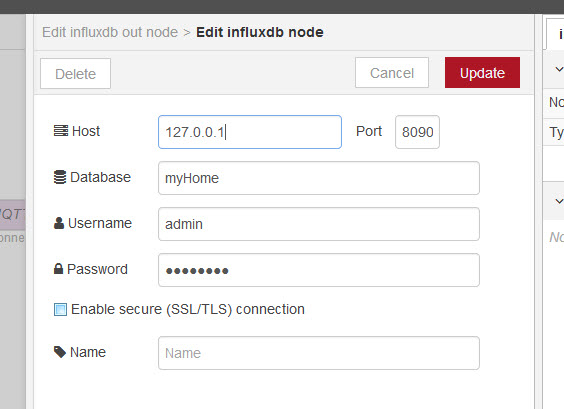Cancel editing the influxdb node
This screenshot has height=409, width=564.
pos(392,73)
